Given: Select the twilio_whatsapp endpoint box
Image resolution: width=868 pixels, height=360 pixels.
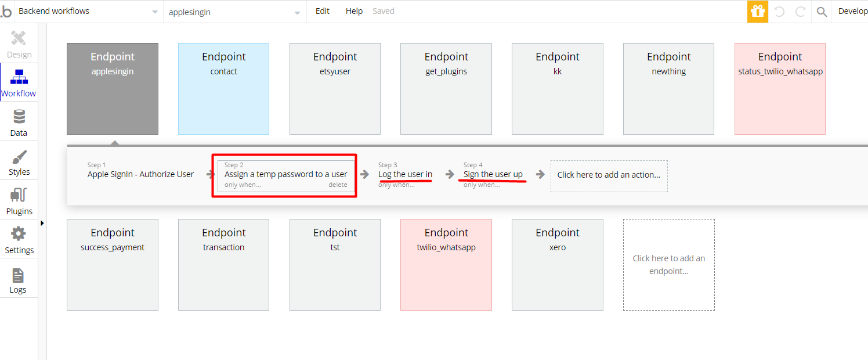Looking at the screenshot, I should pyautogui.click(x=446, y=265).
